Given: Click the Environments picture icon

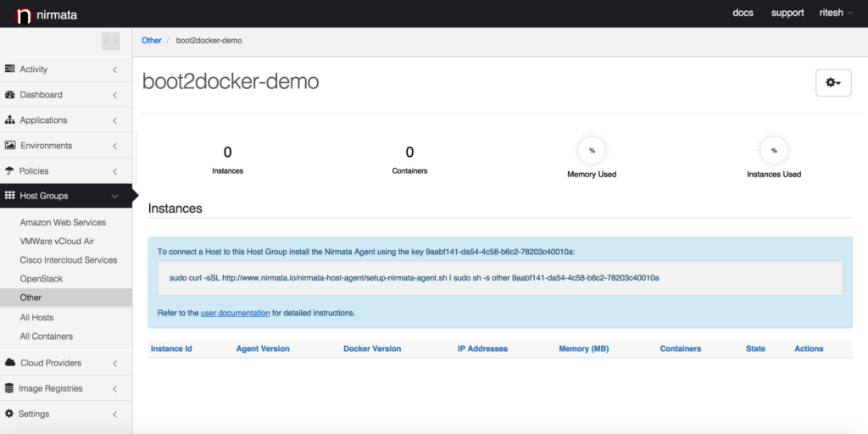Looking at the screenshot, I should (10, 145).
